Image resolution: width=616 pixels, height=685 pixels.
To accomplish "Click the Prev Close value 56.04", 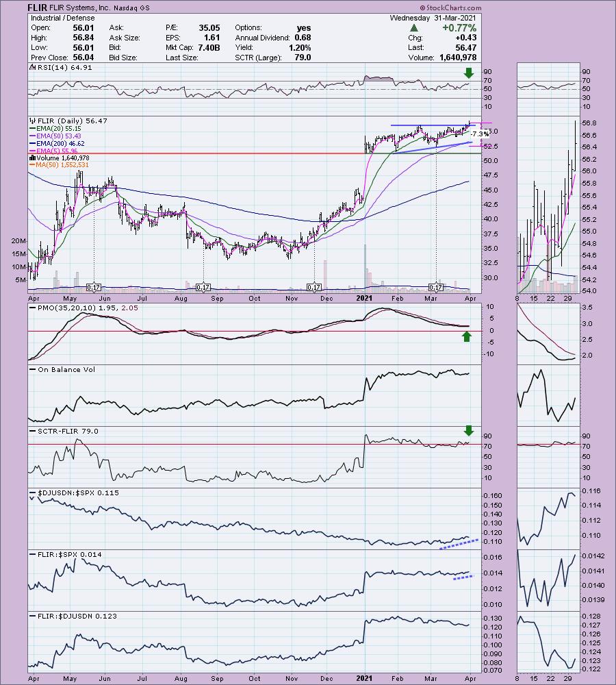I will pyautogui.click(x=84, y=58).
